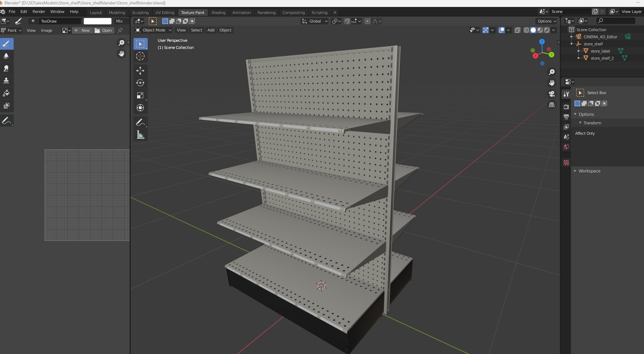Select the Soften tool in image editor

6,56
